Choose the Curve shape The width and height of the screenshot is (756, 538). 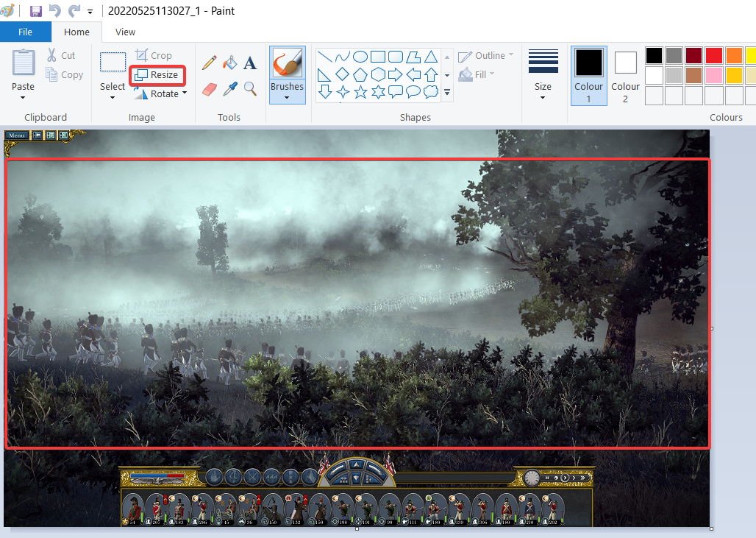342,57
